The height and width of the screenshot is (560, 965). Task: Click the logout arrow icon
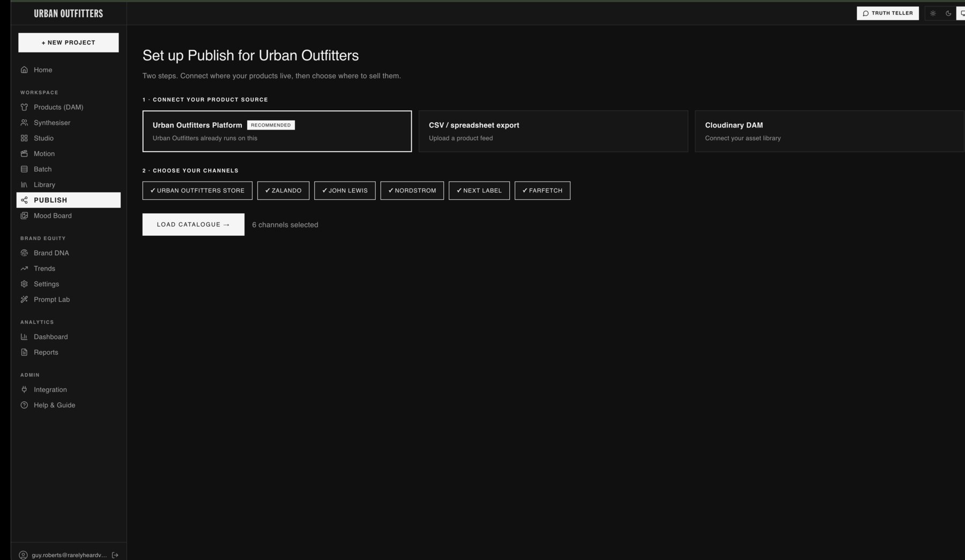pyautogui.click(x=115, y=555)
